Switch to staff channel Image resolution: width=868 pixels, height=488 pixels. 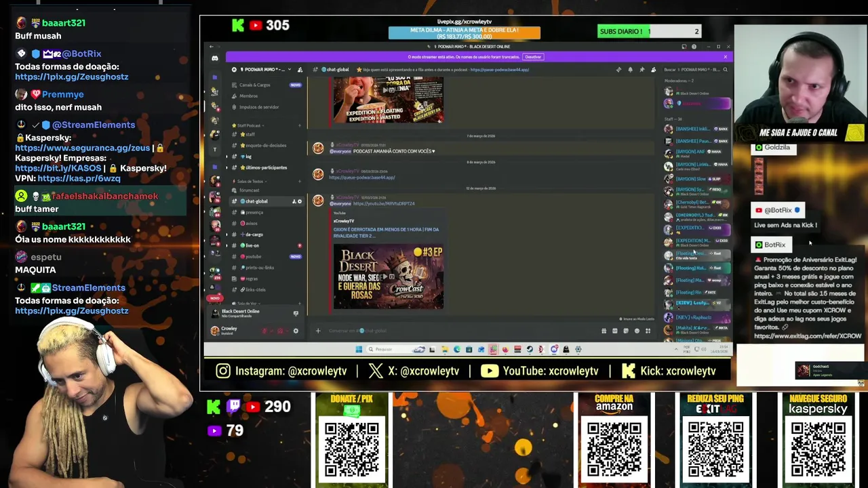pyautogui.click(x=266, y=134)
